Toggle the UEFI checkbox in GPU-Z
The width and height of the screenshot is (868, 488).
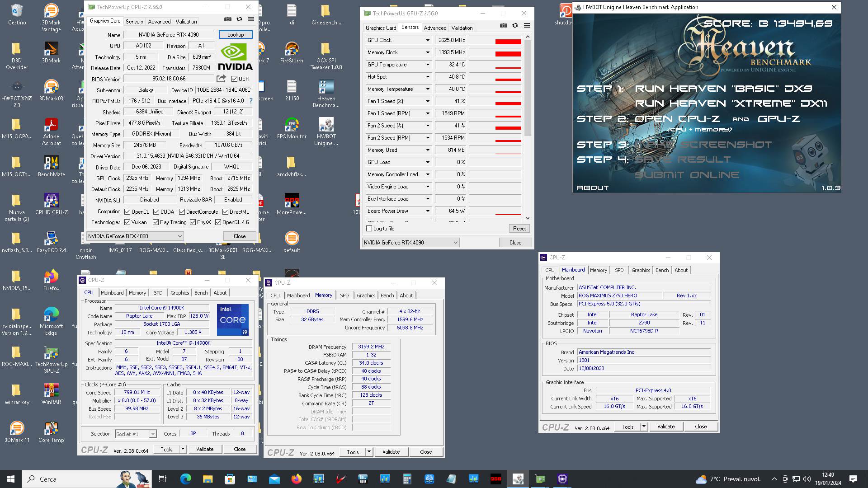[234, 79]
